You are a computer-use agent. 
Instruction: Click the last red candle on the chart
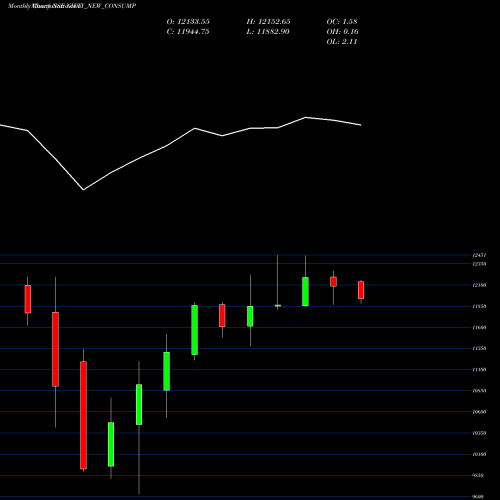tap(361, 290)
